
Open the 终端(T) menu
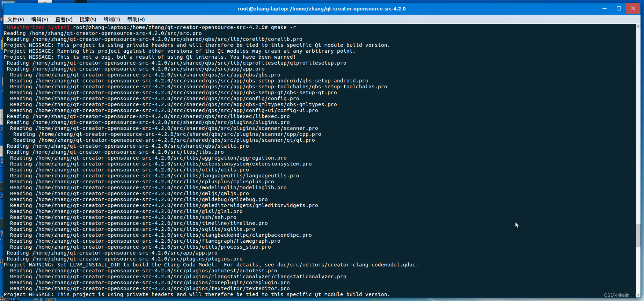point(112,20)
